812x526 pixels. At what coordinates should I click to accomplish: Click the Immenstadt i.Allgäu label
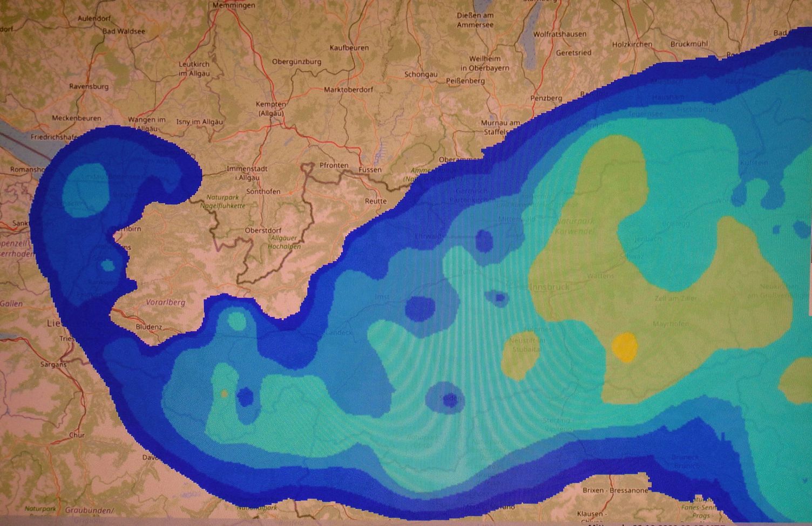(x=247, y=173)
